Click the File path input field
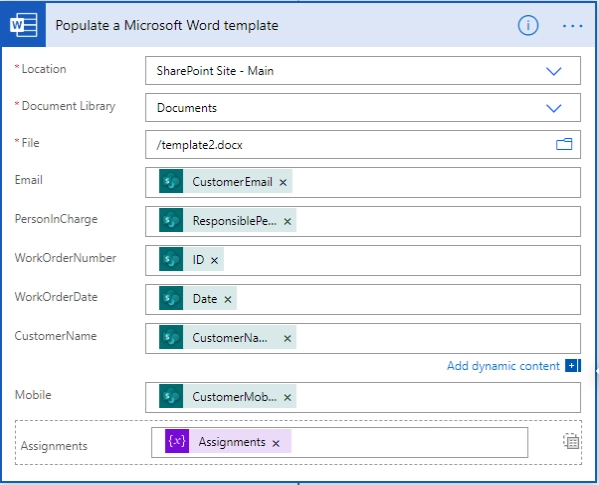This screenshot has height=485, width=599. (363, 144)
